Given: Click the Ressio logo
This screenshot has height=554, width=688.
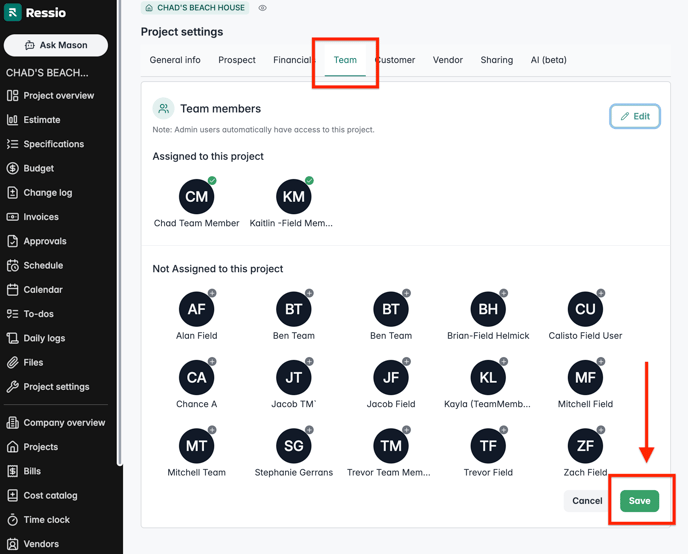Looking at the screenshot, I should [x=36, y=13].
